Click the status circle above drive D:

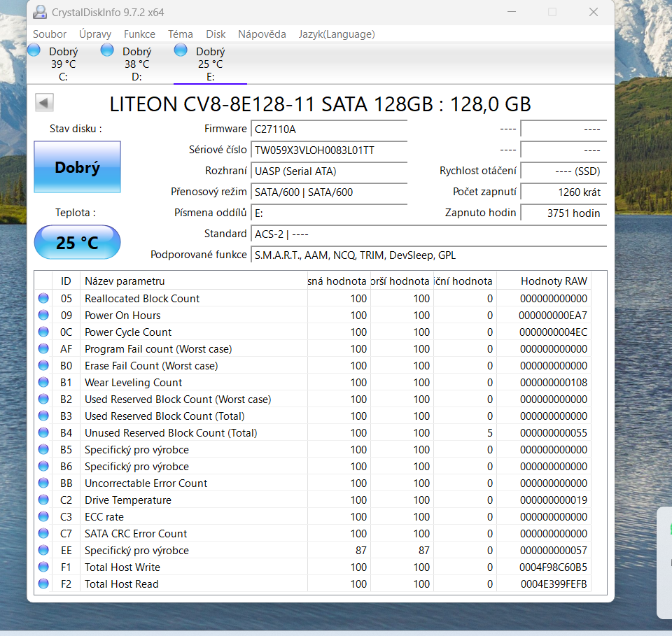[106, 50]
